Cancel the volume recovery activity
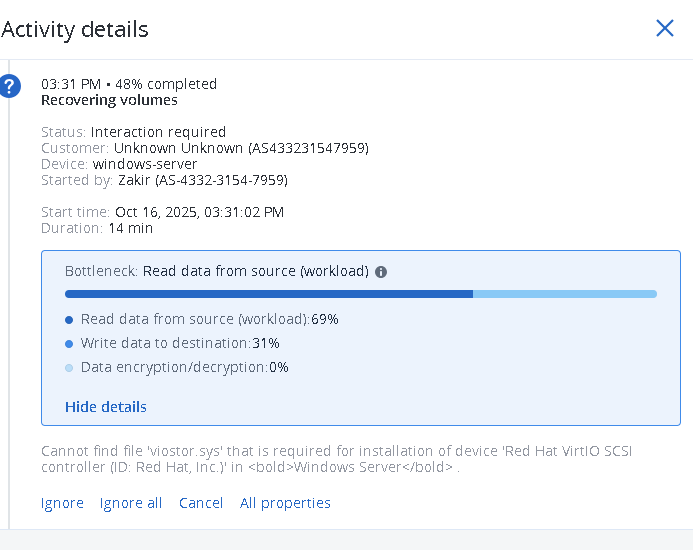Image resolution: width=693 pixels, height=550 pixels. (x=201, y=503)
